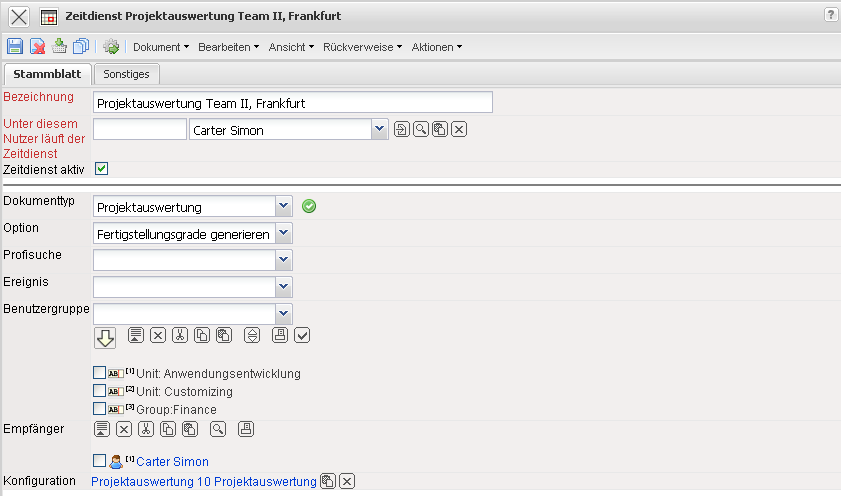Switch to the Sonstiges tab

[x=127, y=74]
